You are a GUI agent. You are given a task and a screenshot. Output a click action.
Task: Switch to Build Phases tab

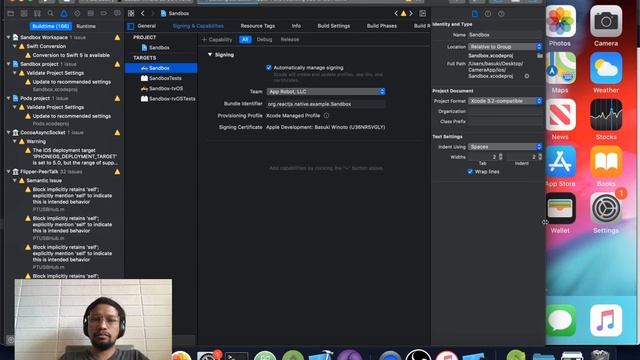click(x=382, y=26)
